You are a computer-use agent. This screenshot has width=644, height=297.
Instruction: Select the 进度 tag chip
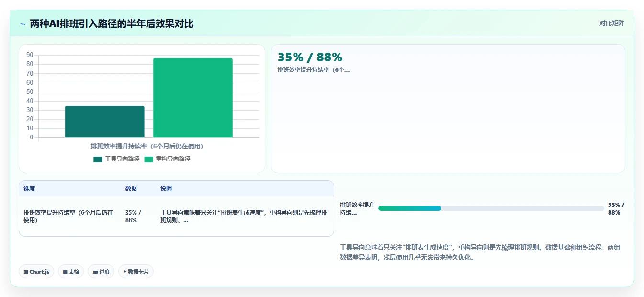click(101, 272)
